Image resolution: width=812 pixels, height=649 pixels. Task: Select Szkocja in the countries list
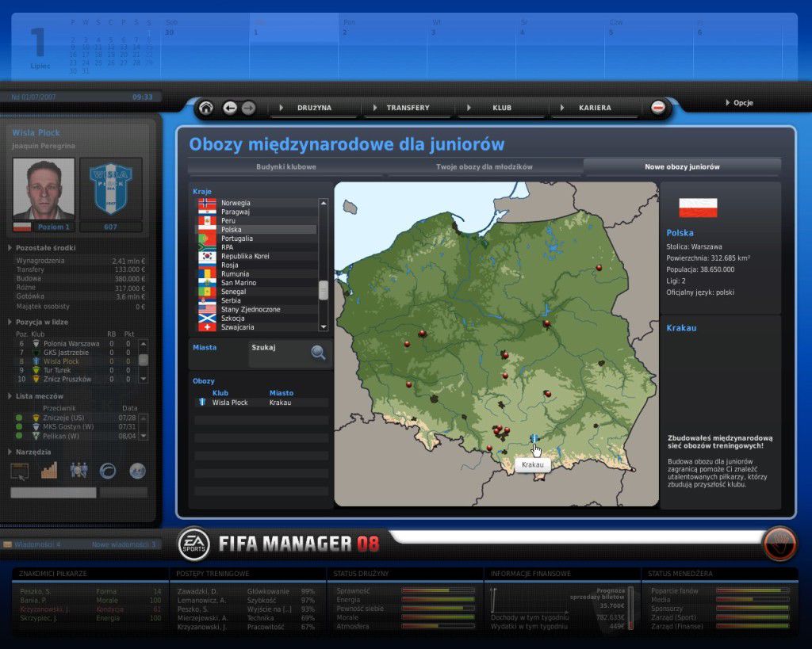click(x=257, y=319)
